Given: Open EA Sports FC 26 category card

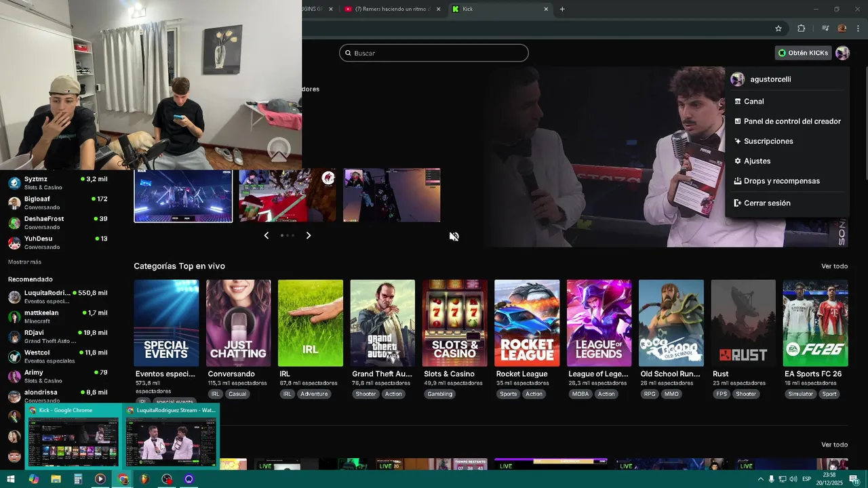Looking at the screenshot, I should [815, 323].
